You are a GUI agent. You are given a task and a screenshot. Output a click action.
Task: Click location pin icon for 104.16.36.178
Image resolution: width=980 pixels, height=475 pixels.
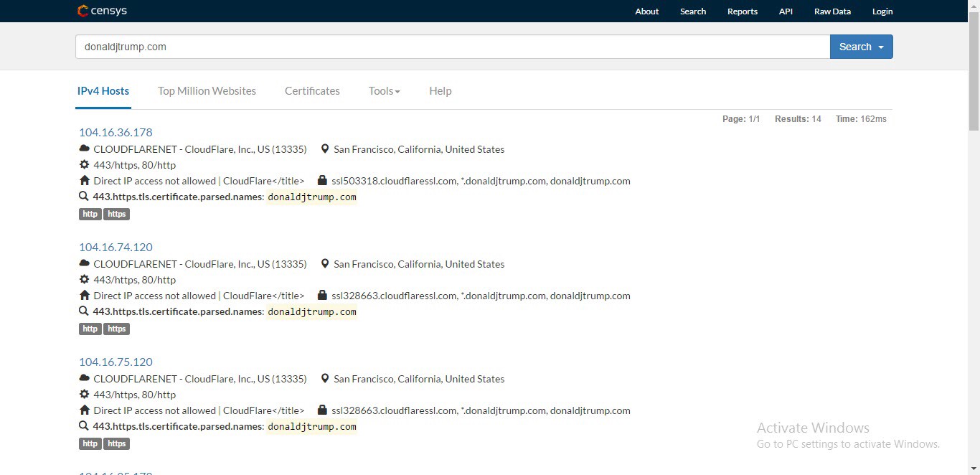tap(325, 149)
